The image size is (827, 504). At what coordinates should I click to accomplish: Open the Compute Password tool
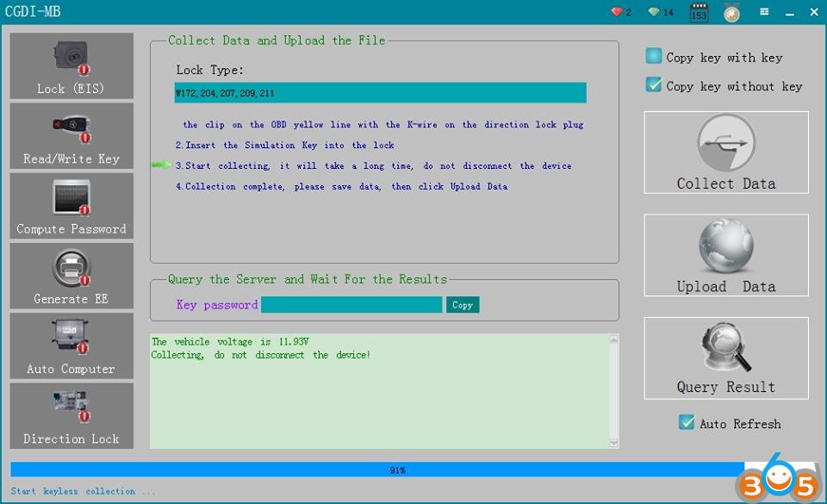72,206
